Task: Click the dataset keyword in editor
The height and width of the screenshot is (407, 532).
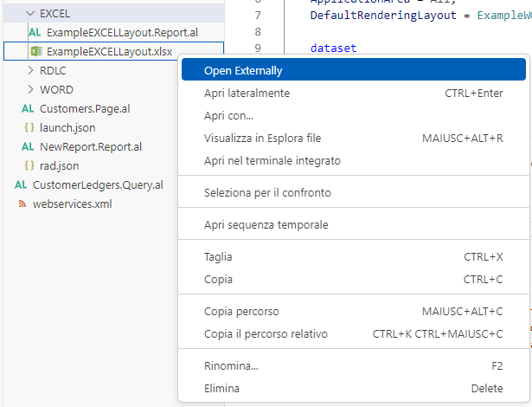Action: pos(334,48)
